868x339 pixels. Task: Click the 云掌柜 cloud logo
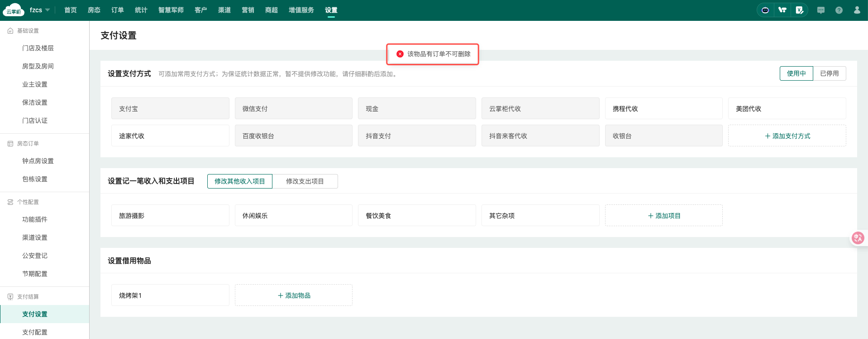pos(13,10)
